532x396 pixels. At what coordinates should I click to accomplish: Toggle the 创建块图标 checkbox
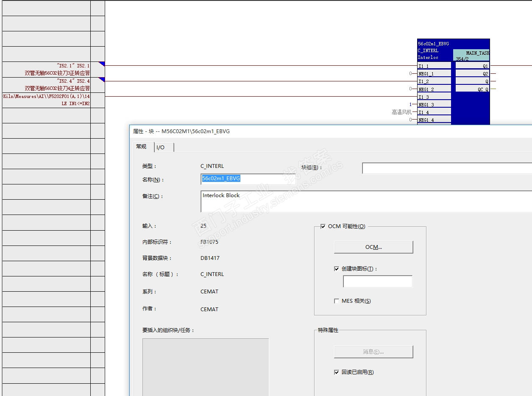[337, 269]
